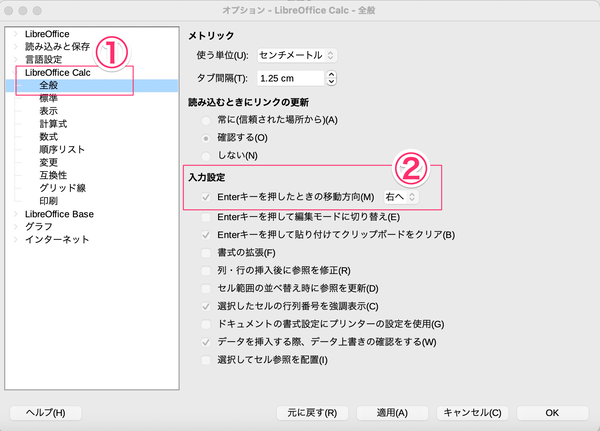The image size is (600, 431).
Task: Enable セル範囲の並べ替え時に参照を更新 checkbox
Action: coord(206,289)
